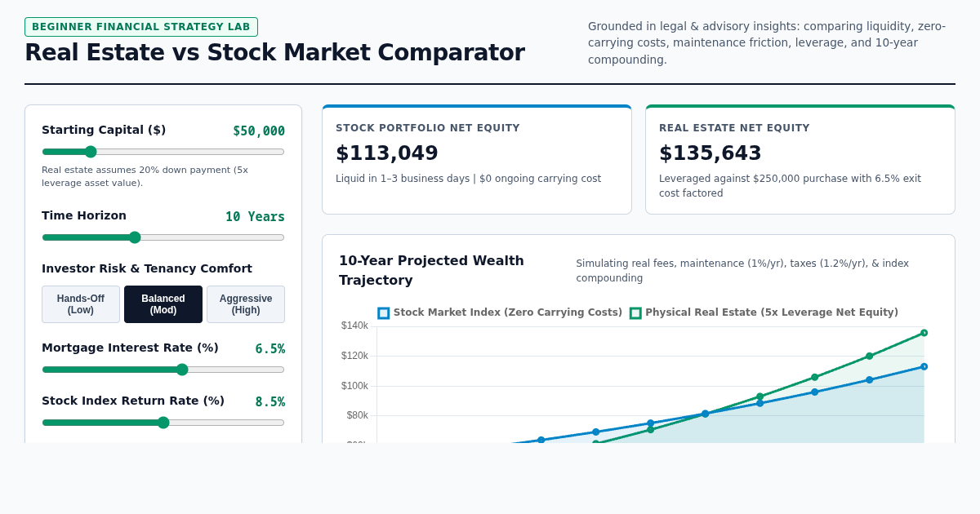This screenshot has width=980, height=514.
Task: Click the $113,049 stock portfolio value
Action: [387, 153]
